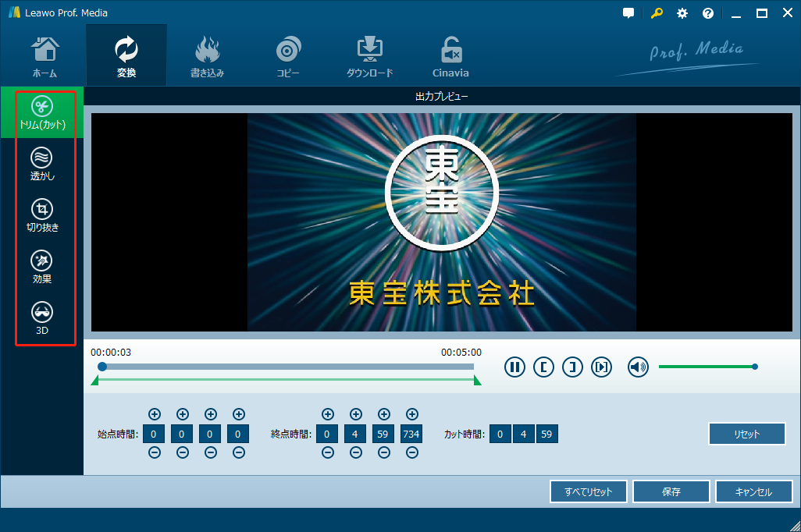The width and height of the screenshot is (801, 532).
Task: Select the Cinavia tab
Action: click(x=450, y=55)
